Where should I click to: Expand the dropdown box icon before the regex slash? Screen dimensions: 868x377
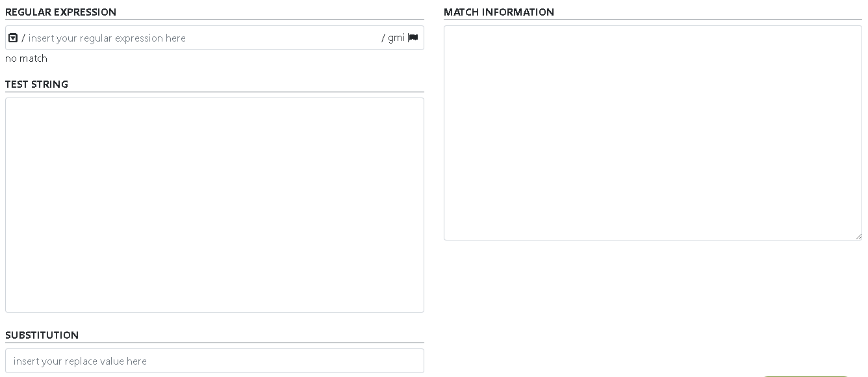[12, 38]
